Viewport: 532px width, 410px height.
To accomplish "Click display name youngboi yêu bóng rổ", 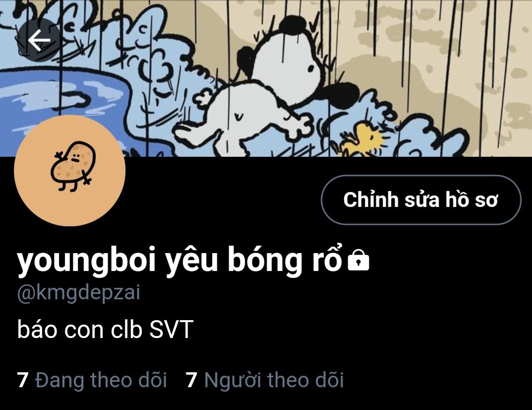I will tap(179, 261).
